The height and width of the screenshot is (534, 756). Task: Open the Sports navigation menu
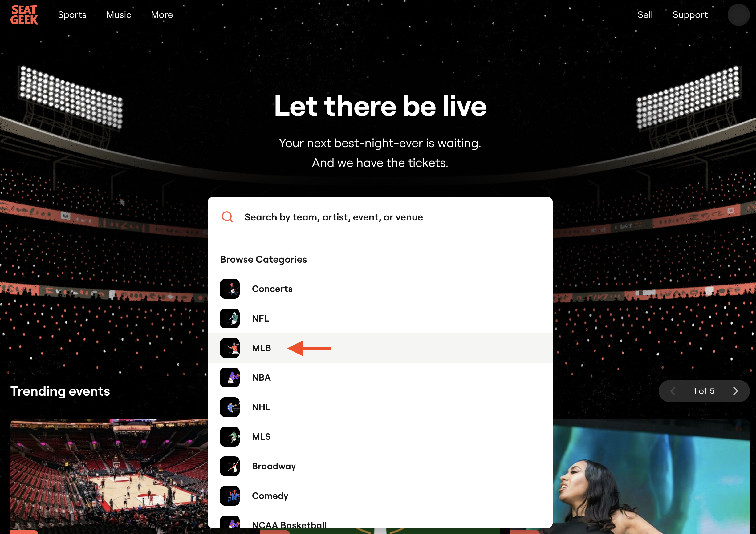pos(71,15)
